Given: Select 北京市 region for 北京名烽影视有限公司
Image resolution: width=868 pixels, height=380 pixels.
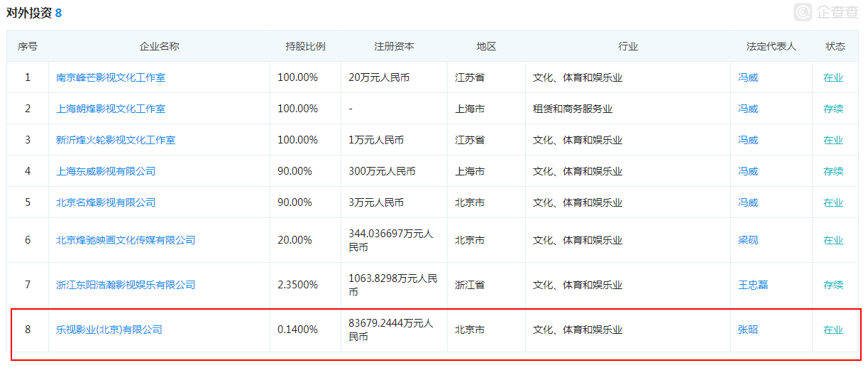Looking at the screenshot, I should [x=470, y=202].
